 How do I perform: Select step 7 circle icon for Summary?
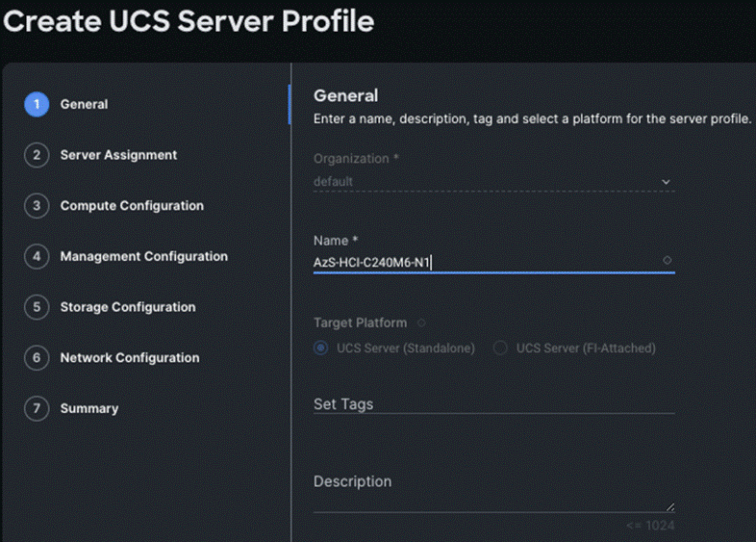pos(37,408)
